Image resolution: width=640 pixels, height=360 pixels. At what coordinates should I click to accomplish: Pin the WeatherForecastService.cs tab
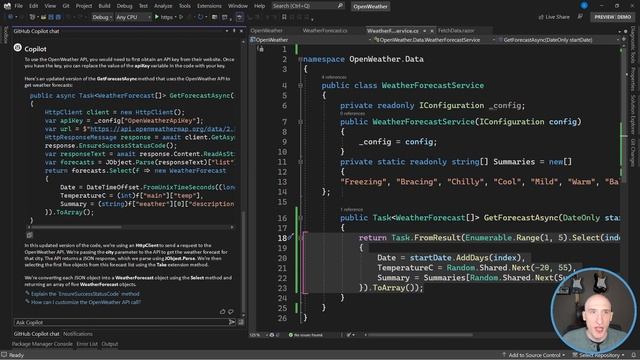point(424,31)
